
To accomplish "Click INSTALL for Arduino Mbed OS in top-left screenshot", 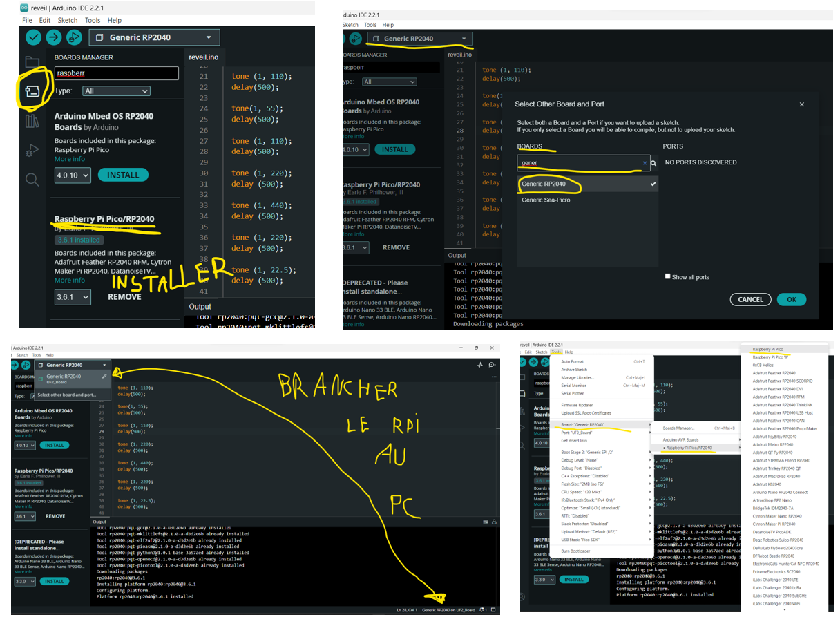I will (123, 175).
